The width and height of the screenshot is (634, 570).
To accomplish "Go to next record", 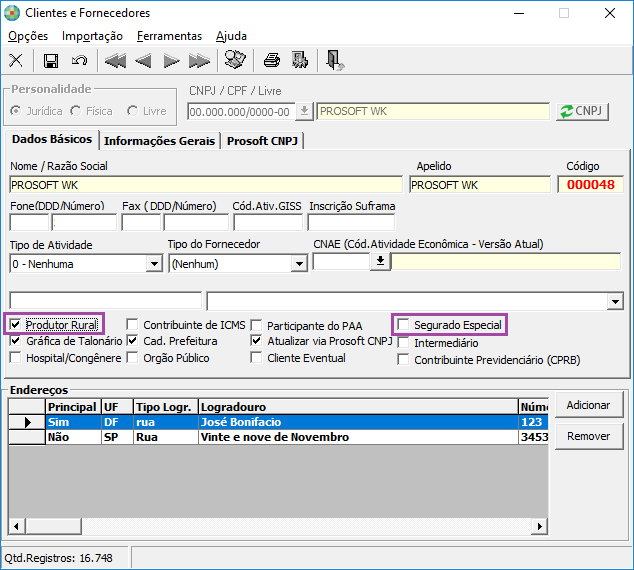I will [171, 61].
